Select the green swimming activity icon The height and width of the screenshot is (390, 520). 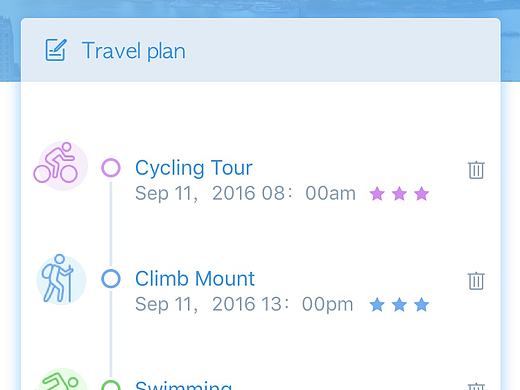[62, 379]
